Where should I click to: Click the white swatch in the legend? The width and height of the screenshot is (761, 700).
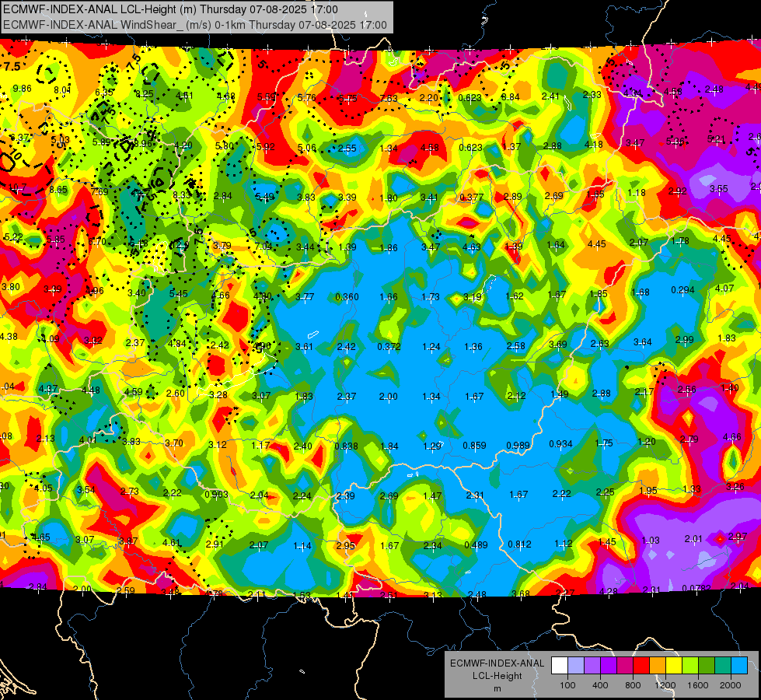[560, 666]
